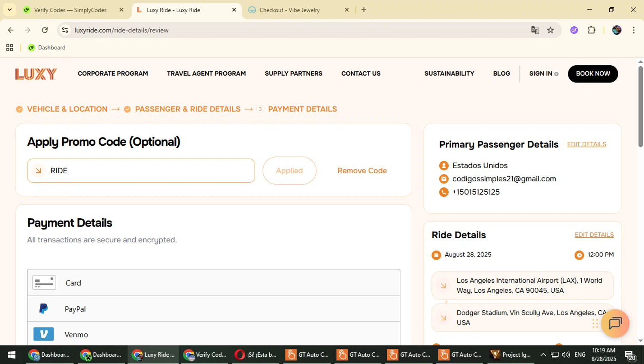644x364 pixels.
Task: Click the Applied button
Action: point(289,171)
